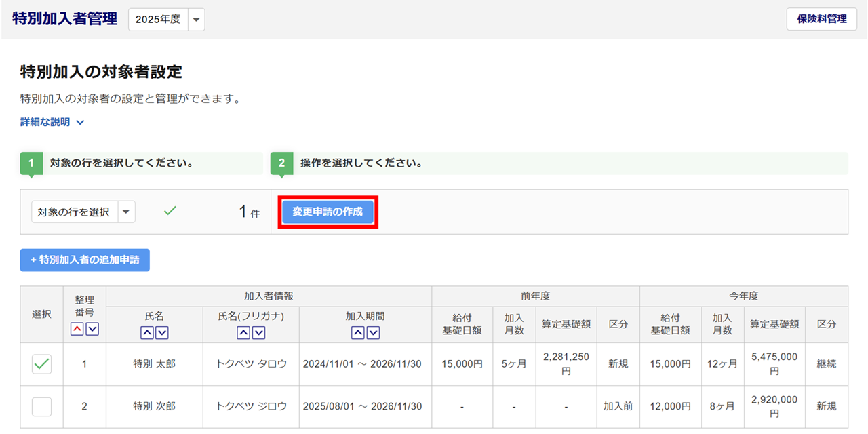Go to 保険料管理 page
This screenshot has height=434, width=868.
point(822,19)
